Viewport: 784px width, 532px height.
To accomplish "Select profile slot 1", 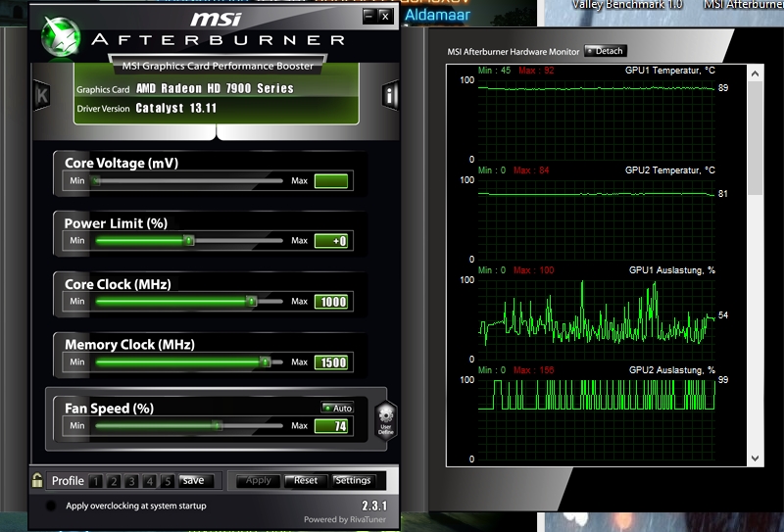I will point(95,481).
